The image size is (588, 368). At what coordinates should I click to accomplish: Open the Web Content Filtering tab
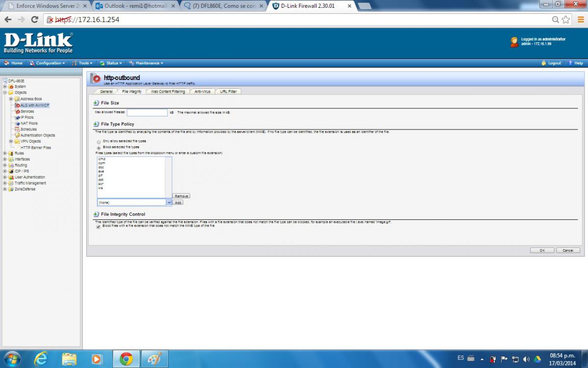(168, 92)
